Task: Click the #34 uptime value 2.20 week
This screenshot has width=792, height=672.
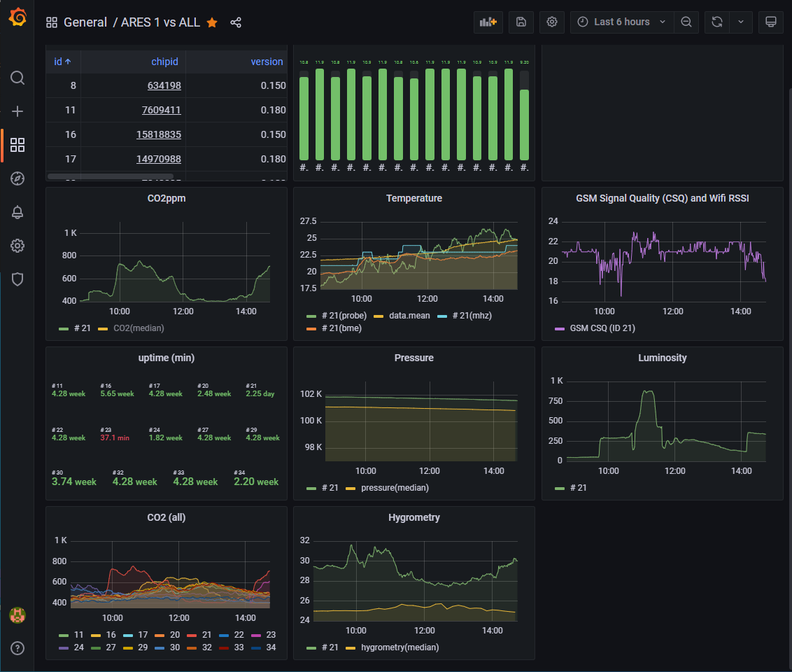Action: point(256,482)
